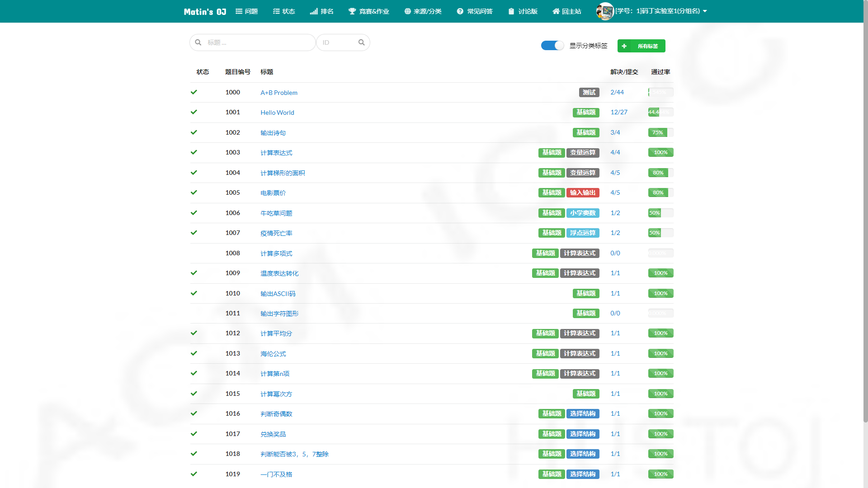Screen dimensions: 868x488
Task: Open the 问题 menu item
Action: [247, 11]
